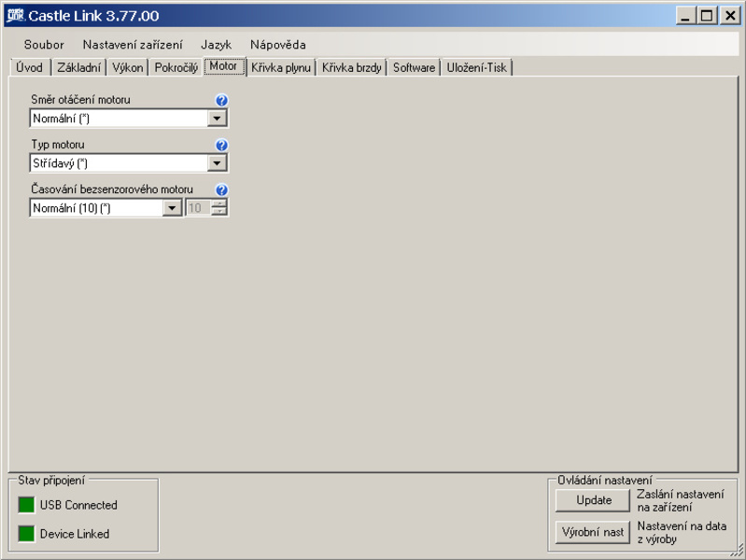Switch to the Základní tab
746x560 pixels.
click(x=78, y=67)
